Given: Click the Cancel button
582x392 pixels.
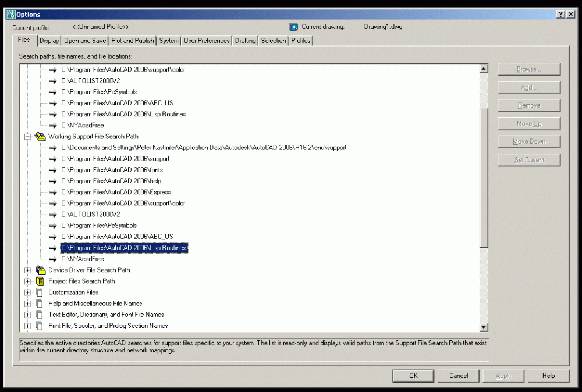Looking at the screenshot, I should point(459,376).
